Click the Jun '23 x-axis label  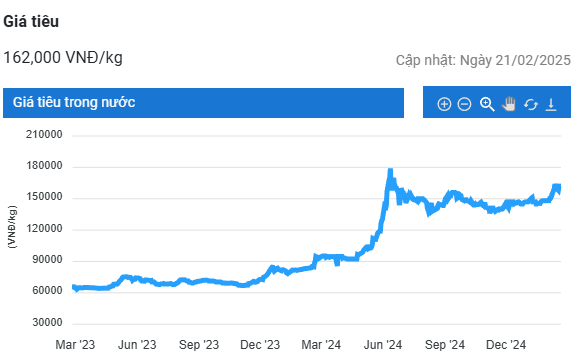(x=137, y=345)
